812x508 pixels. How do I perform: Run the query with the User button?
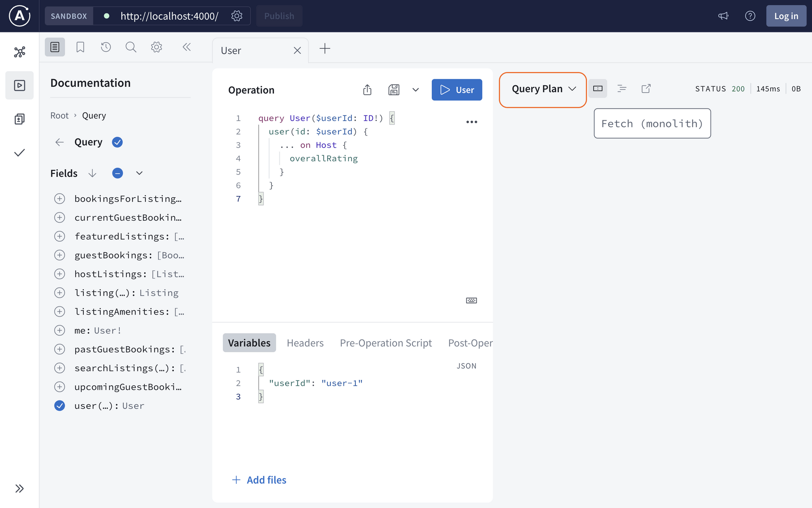(x=457, y=89)
